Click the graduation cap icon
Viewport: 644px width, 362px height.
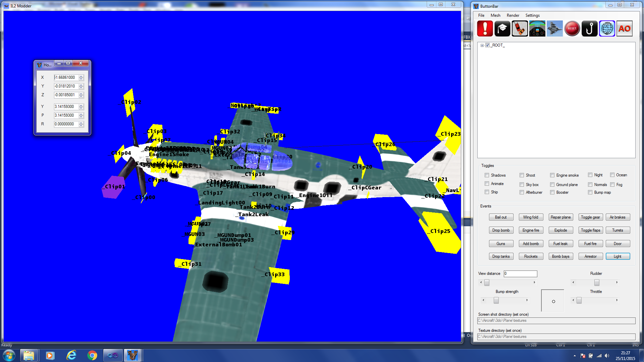[x=502, y=29]
